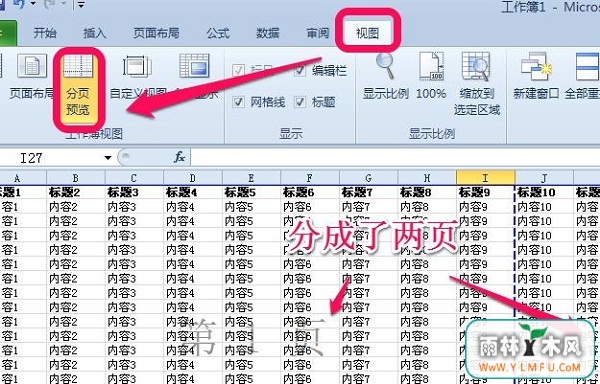The width and height of the screenshot is (600, 384).
Task: Switch to the 开始 tab
Action: point(45,33)
